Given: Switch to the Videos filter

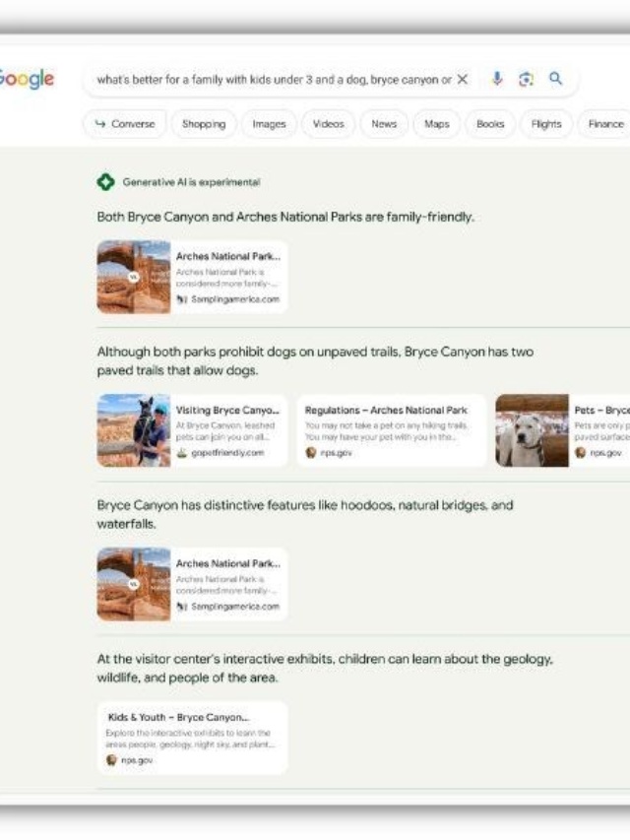Looking at the screenshot, I should [329, 124].
